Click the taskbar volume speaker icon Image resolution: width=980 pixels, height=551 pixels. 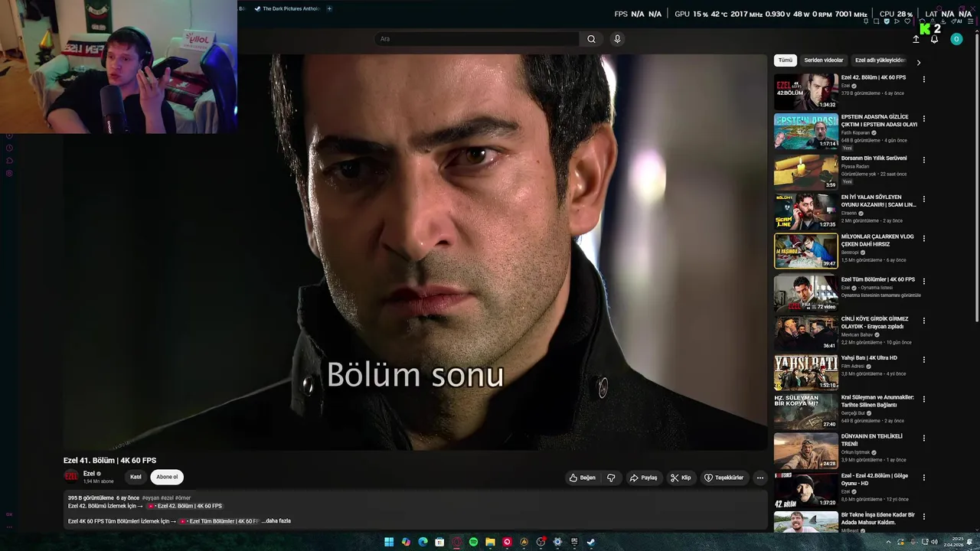click(x=934, y=542)
